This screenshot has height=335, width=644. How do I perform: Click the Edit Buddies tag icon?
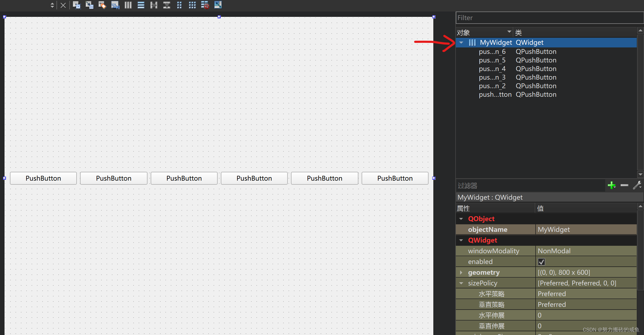102,5
